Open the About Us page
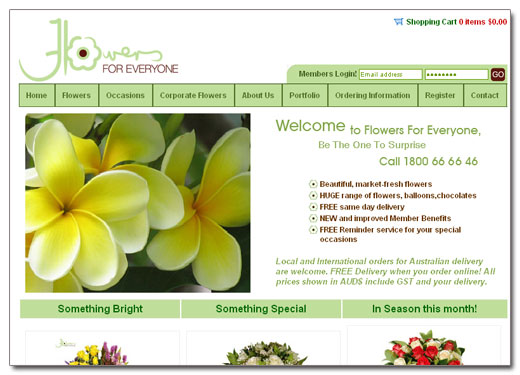This screenshot has width=520, height=375. [x=258, y=95]
